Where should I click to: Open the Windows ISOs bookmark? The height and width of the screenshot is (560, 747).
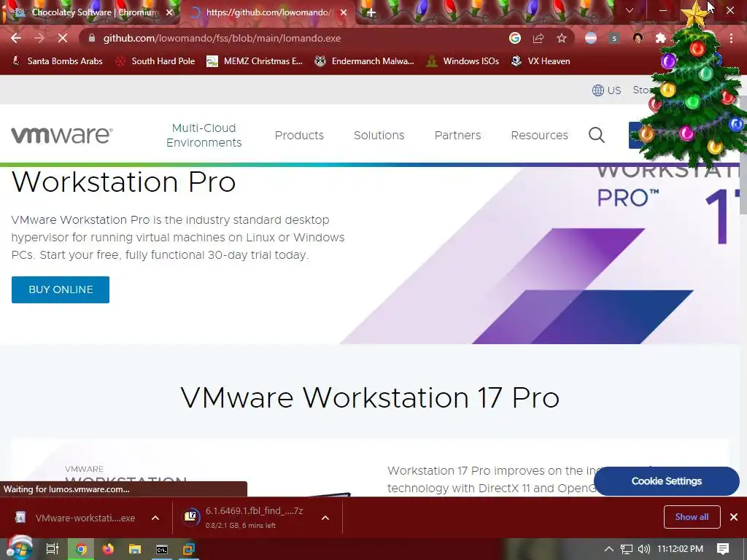(x=462, y=61)
